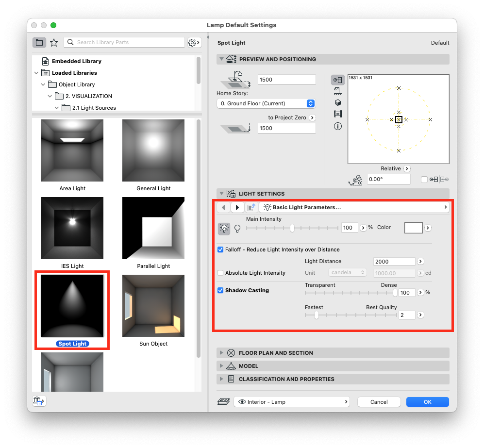Open the Basic Light Parameters page menu
Viewport: 484px width, 448px height.
coord(354,207)
